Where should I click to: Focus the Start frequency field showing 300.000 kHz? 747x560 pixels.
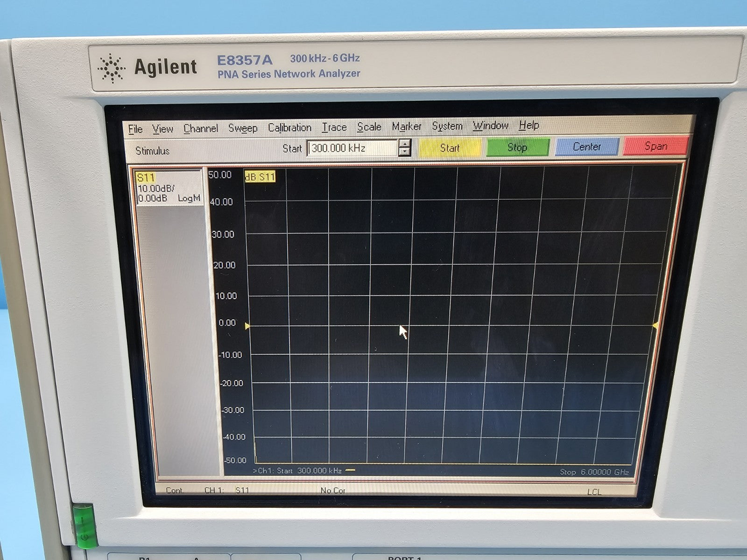coord(352,148)
